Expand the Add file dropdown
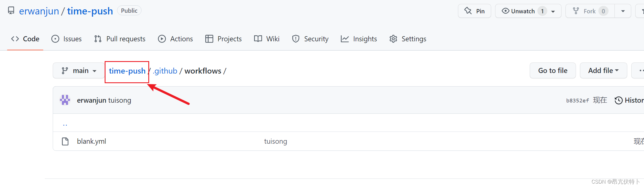The height and width of the screenshot is (187, 644). pos(603,70)
